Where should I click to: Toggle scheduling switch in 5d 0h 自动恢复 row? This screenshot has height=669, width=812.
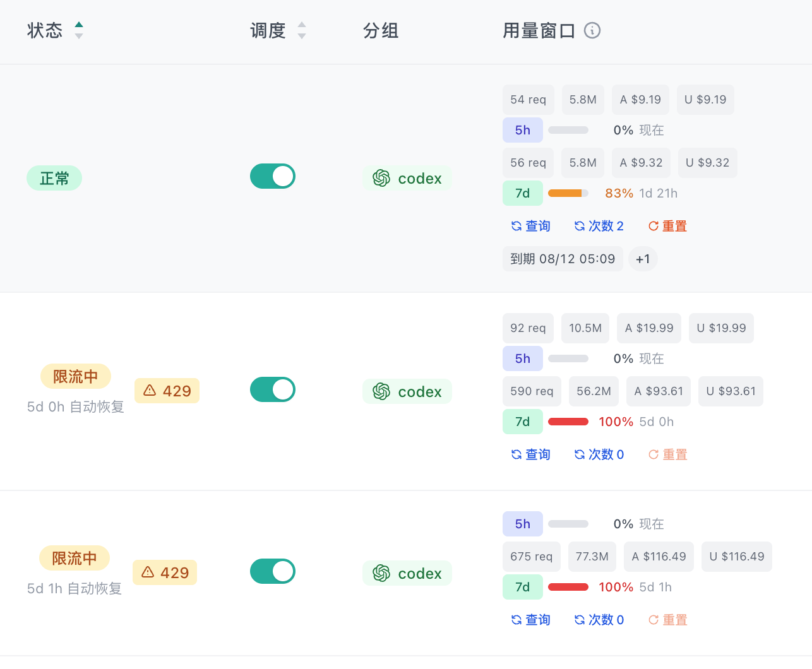point(273,389)
